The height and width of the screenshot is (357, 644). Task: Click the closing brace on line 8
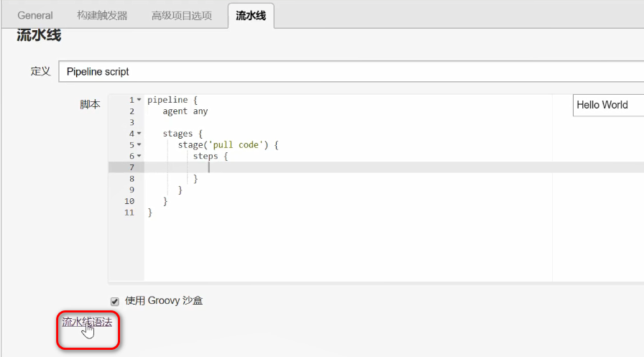coord(195,178)
